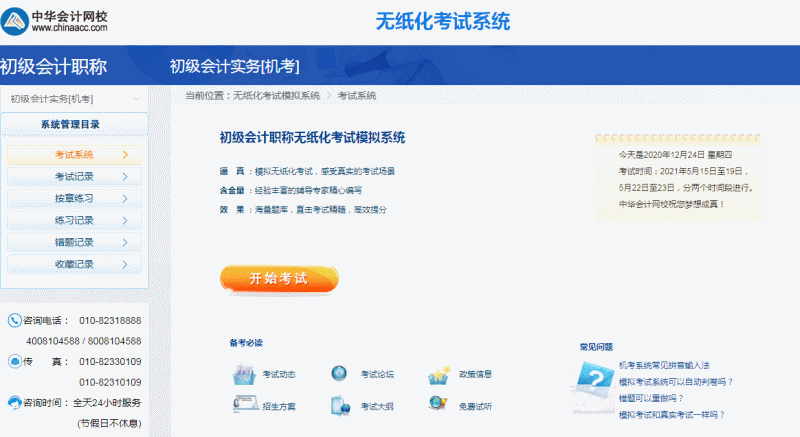Click the arrow next to 考试记录
The height and width of the screenshot is (437, 800).
[124, 177]
